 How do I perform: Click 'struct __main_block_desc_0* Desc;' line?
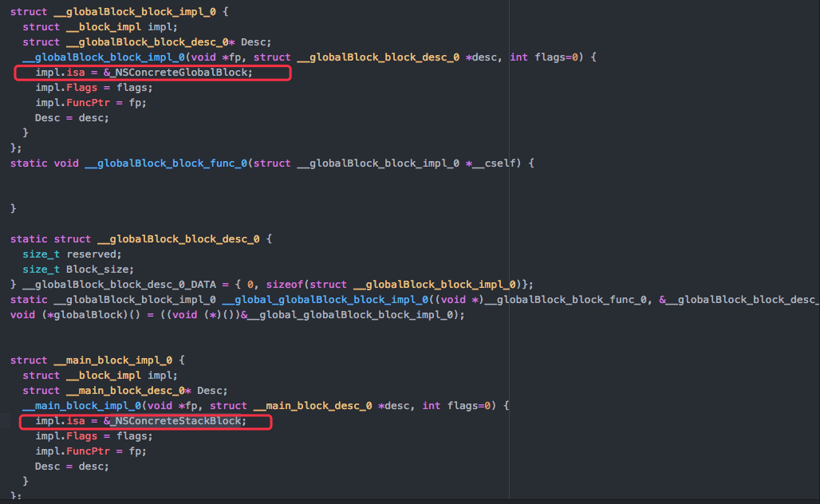[x=125, y=391]
